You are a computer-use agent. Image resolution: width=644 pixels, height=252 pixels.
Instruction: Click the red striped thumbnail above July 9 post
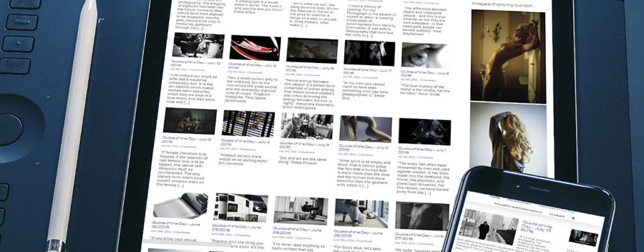255,48
